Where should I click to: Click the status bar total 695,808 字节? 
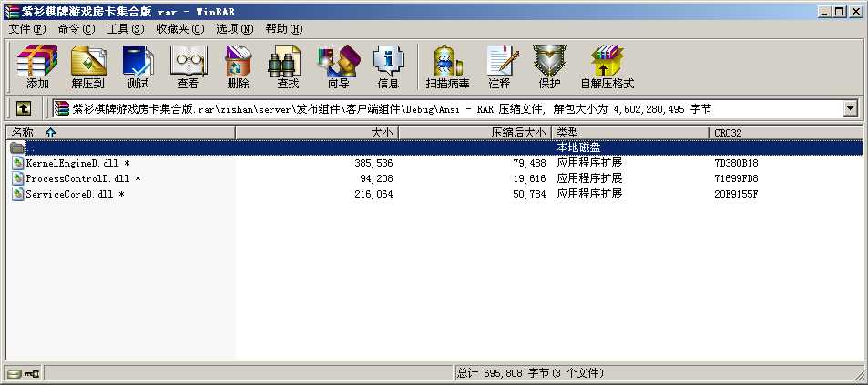coord(530,373)
